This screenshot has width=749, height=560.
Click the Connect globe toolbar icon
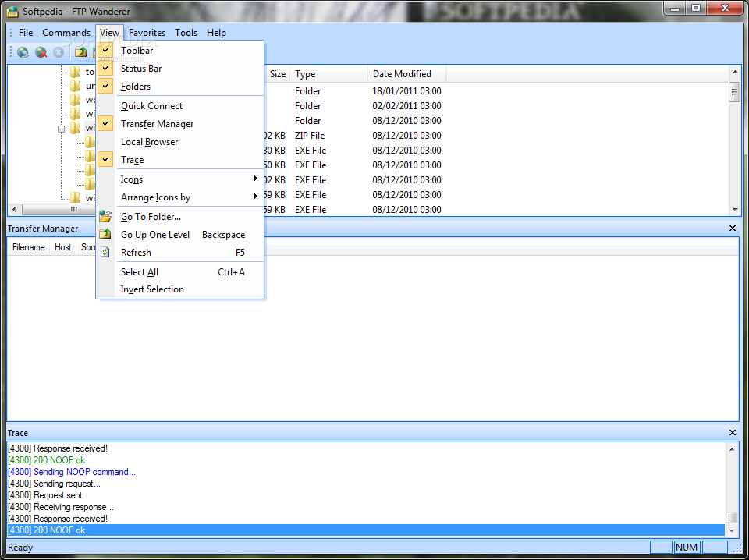tap(23, 52)
